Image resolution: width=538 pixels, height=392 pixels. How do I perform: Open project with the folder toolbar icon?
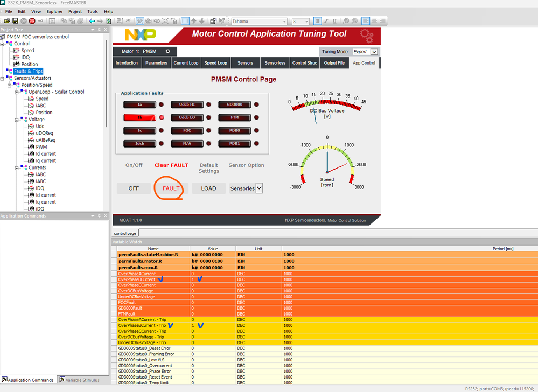pos(7,21)
